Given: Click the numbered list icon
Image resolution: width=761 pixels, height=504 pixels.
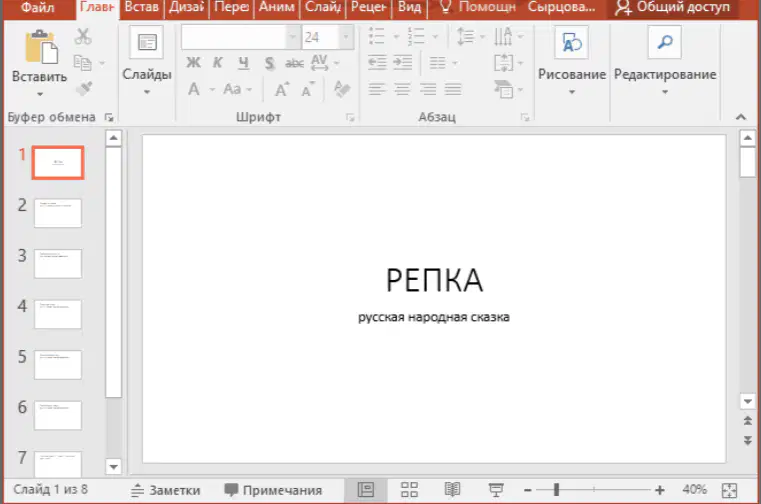Looking at the screenshot, I should click(x=416, y=36).
